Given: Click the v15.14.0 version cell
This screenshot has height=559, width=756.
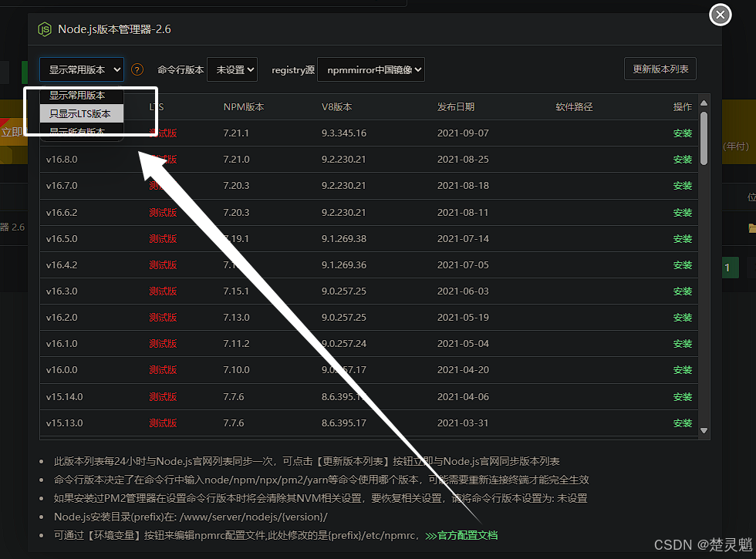Looking at the screenshot, I should [x=64, y=397].
